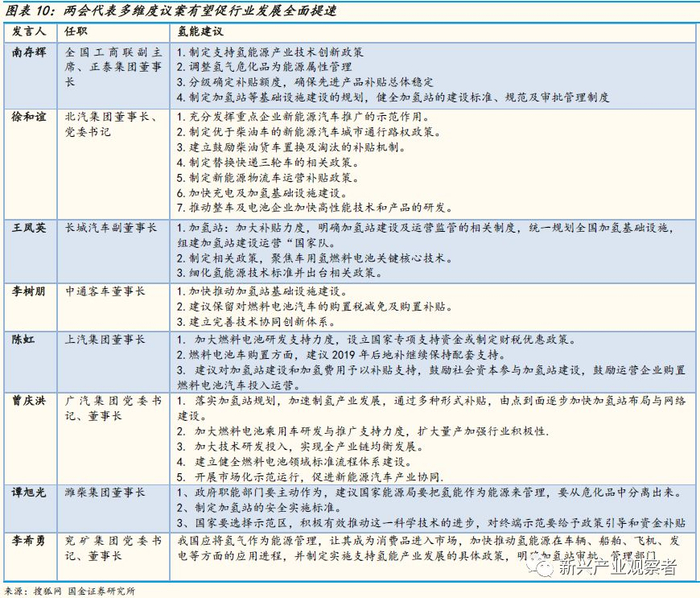The image size is (700, 598).
Task: Click the name '谭旭光'
Action: 29,493
